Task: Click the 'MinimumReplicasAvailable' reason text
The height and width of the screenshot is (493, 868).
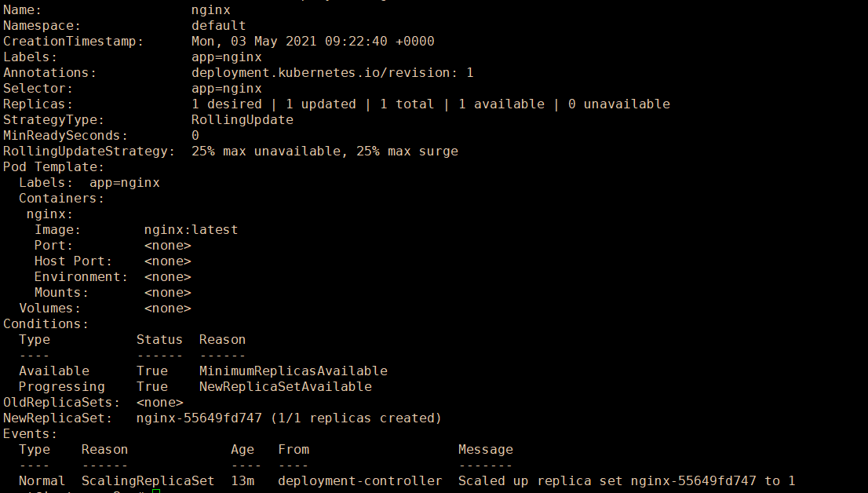Action: (293, 371)
